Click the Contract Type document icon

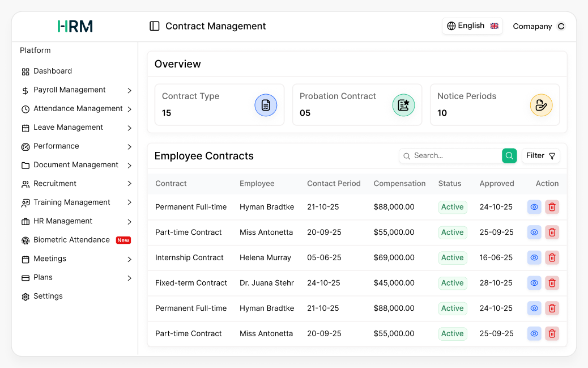pyautogui.click(x=266, y=104)
